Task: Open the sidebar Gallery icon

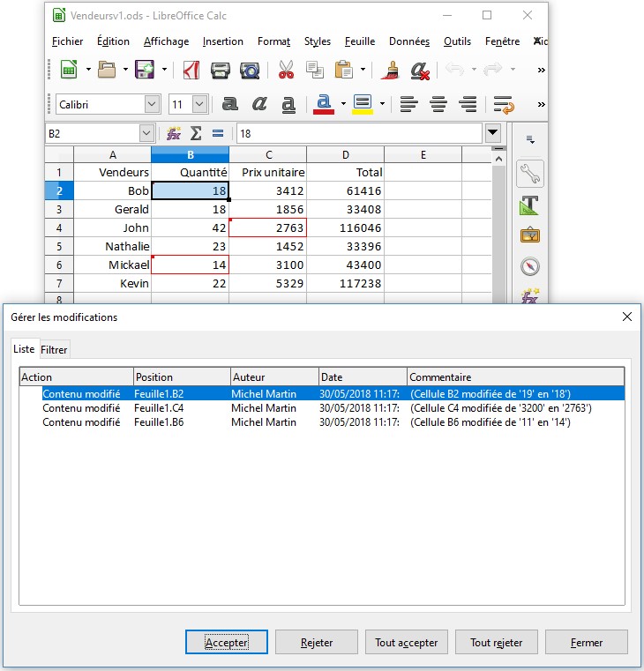Action: point(529,235)
